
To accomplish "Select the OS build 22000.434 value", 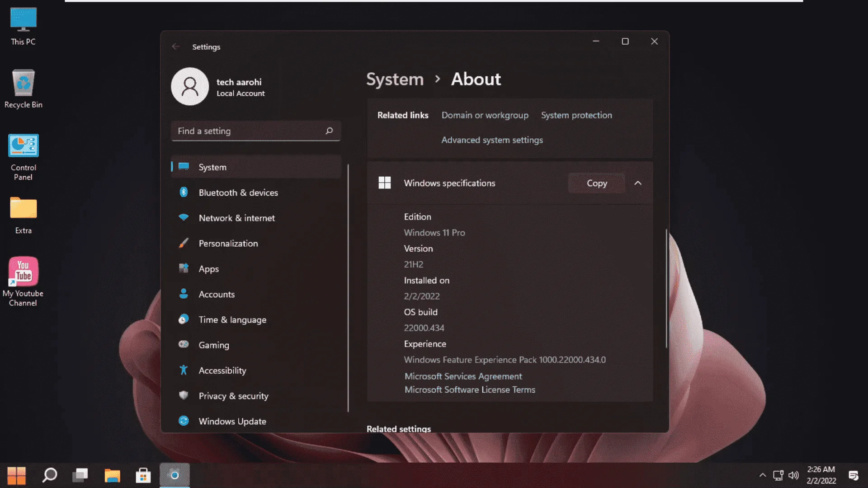I will pos(424,328).
